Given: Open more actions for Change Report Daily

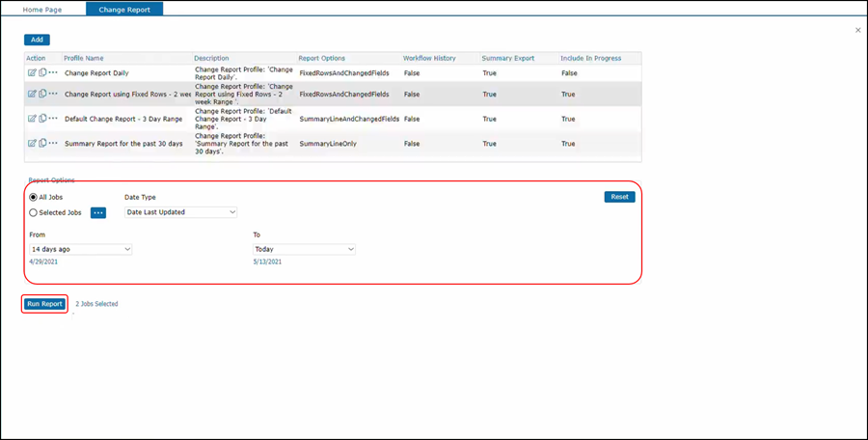Looking at the screenshot, I should click(x=53, y=72).
